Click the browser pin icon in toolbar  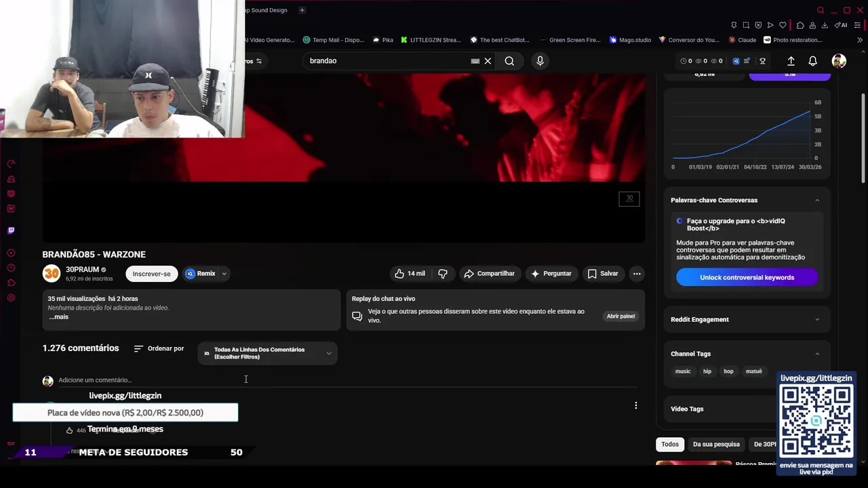(734, 25)
